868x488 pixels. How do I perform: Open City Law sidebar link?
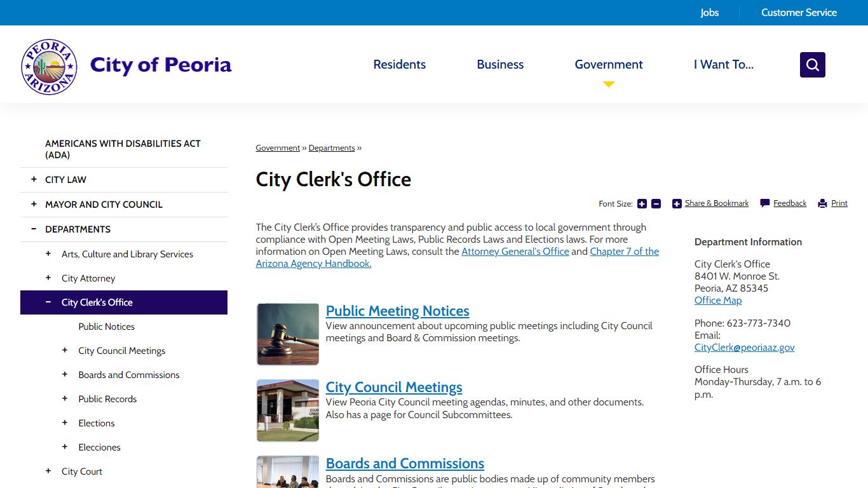65,180
